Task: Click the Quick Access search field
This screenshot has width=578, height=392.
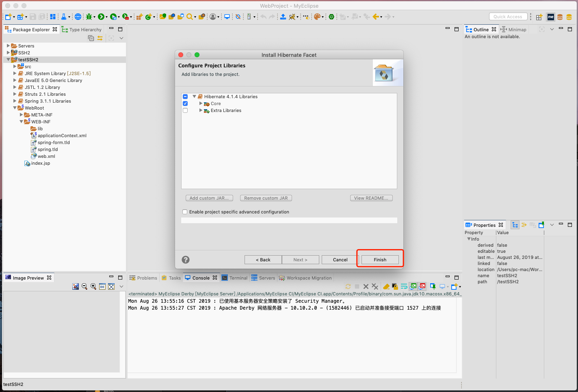Action: click(x=508, y=17)
